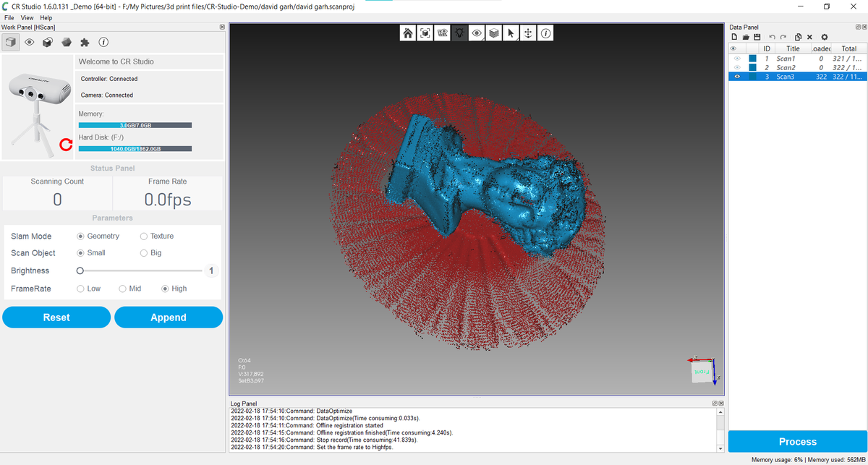
Task: Click the eye column header in the Data Panel
Action: pos(737,48)
